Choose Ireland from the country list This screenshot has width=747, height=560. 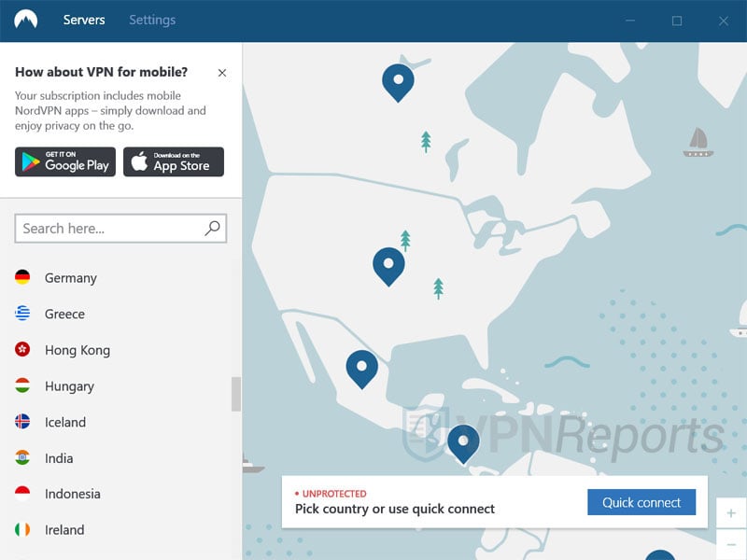[64, 530]
